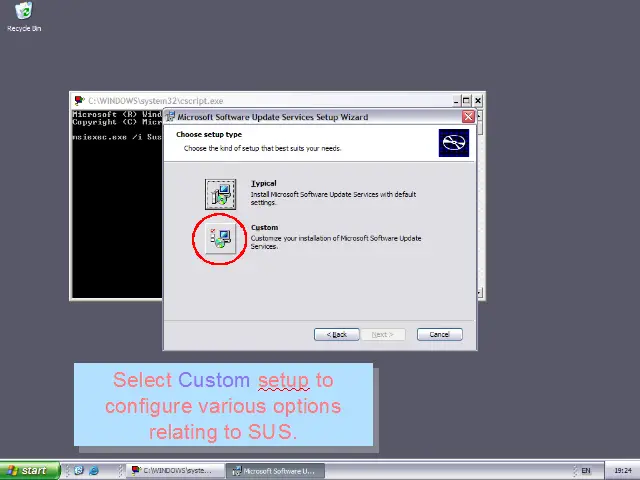Minimize the cscript.exe console window
Viewport: 640px width, 480px height.
(x=456, y=100)
